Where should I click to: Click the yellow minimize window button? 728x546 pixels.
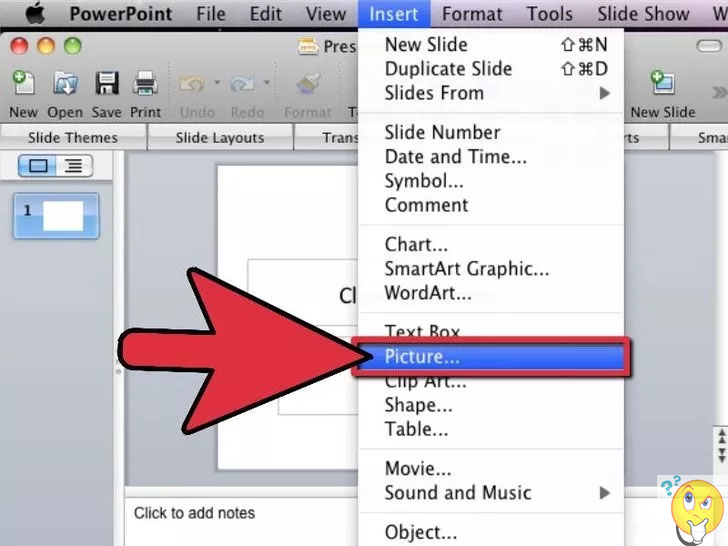tap(46, 46)
